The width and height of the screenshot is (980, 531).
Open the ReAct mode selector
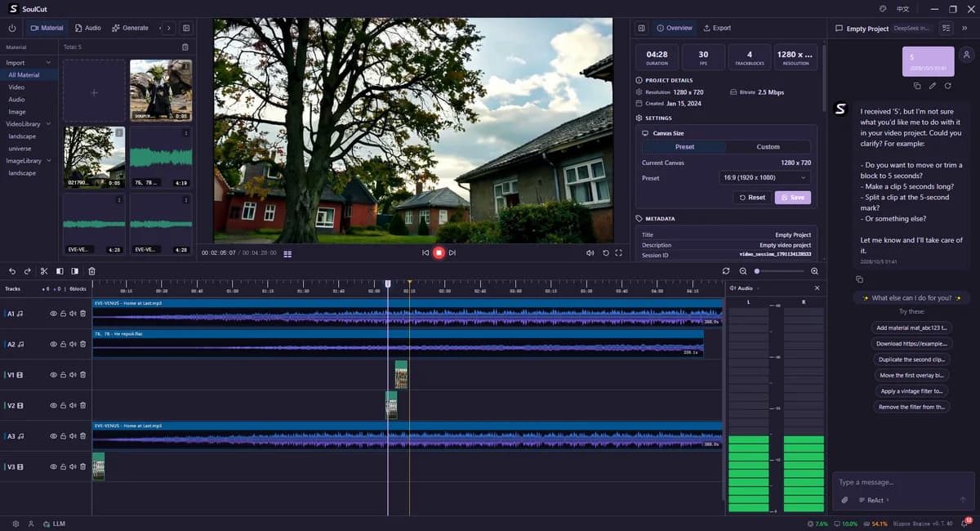(x=874, y=500)
